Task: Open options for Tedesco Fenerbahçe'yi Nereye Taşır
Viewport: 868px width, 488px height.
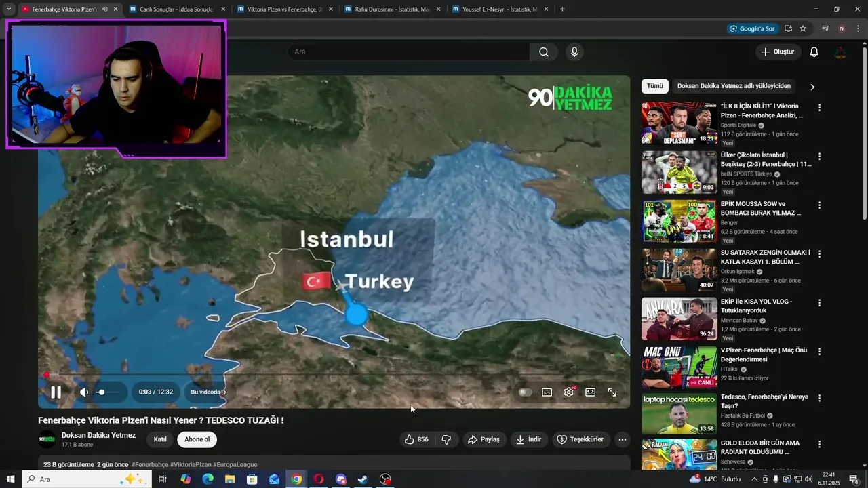Action: click(819, 399)
